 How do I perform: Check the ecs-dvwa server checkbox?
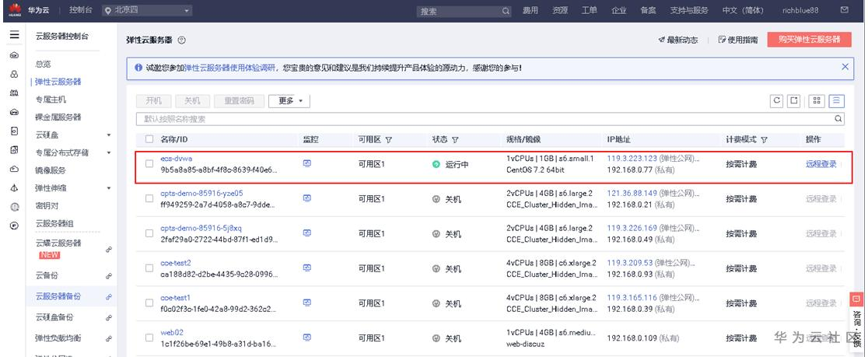click(149, 163)
